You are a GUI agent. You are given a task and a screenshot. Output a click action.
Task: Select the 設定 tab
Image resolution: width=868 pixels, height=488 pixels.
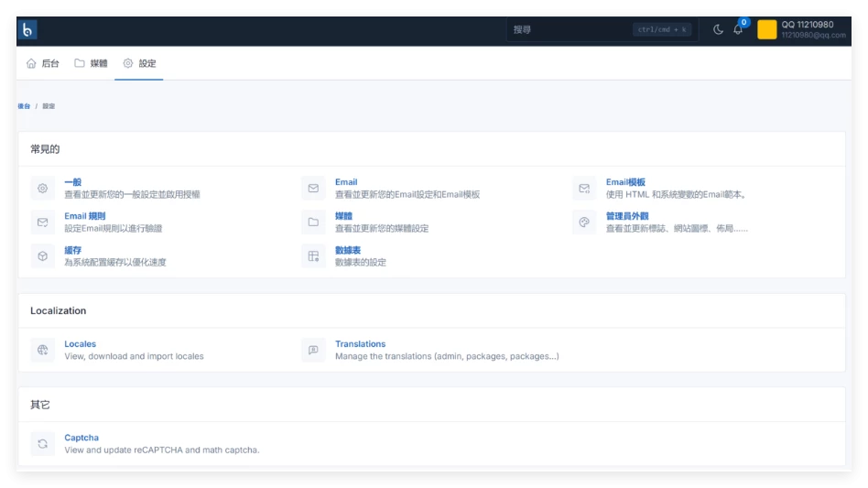coord(139,63)
